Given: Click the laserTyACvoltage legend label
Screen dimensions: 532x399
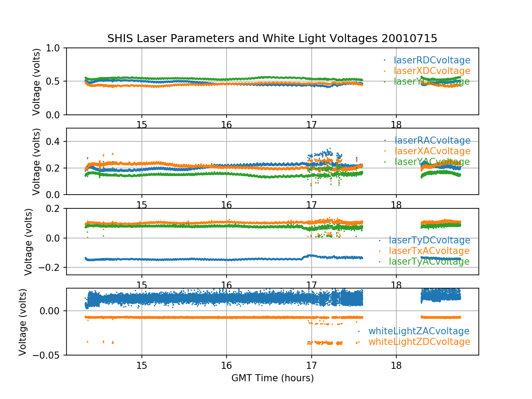Looking at the screenshot, I should coord(429,262).
